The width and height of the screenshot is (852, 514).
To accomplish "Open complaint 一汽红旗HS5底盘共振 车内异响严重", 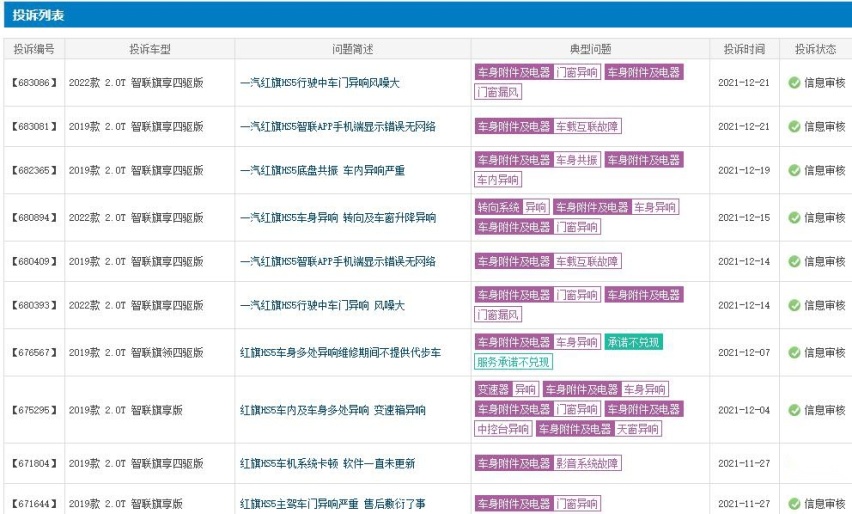I will point(322,170).
